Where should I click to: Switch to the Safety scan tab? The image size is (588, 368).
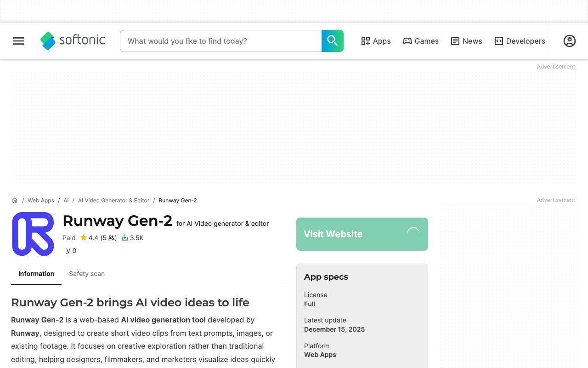pos(87,274)
